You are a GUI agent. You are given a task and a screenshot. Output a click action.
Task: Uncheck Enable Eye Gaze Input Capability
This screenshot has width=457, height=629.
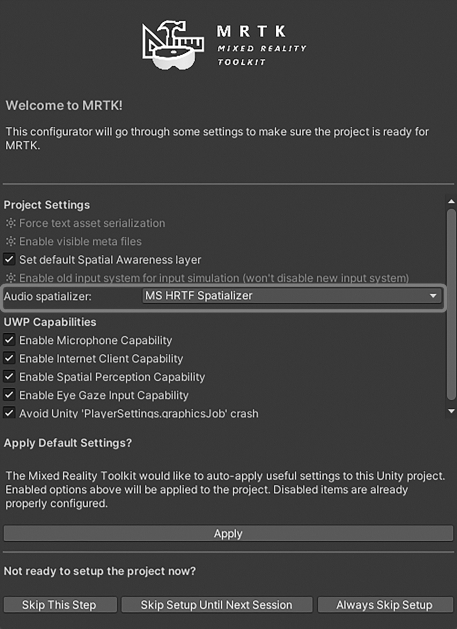9,395
